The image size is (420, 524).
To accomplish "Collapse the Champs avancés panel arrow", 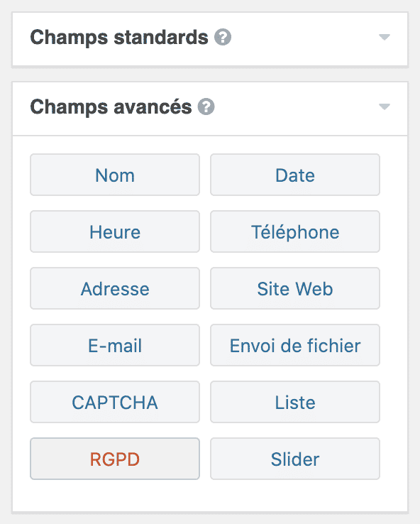I will [385, 107].
